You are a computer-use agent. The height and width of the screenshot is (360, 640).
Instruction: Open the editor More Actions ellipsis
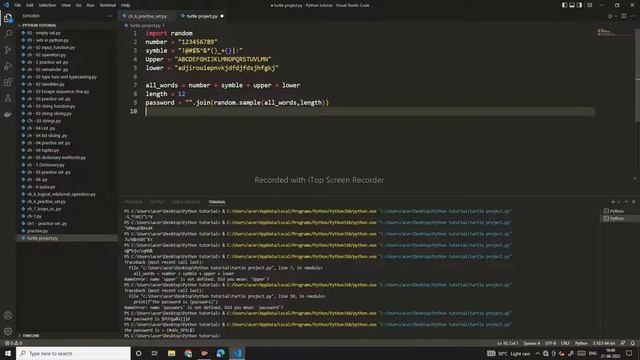click(632, 16)
